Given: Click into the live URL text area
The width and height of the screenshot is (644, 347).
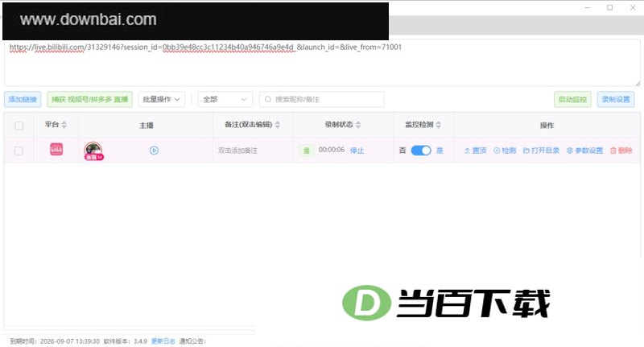Looking at the screenshot, I should (x=322, y=63).
